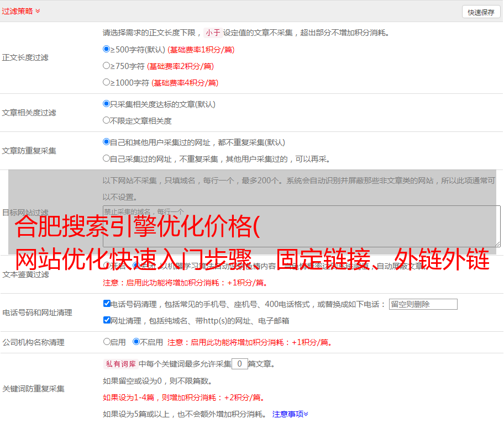Select 自己和其他用户采集过的网址 no-repeat option

coord(107,142)
